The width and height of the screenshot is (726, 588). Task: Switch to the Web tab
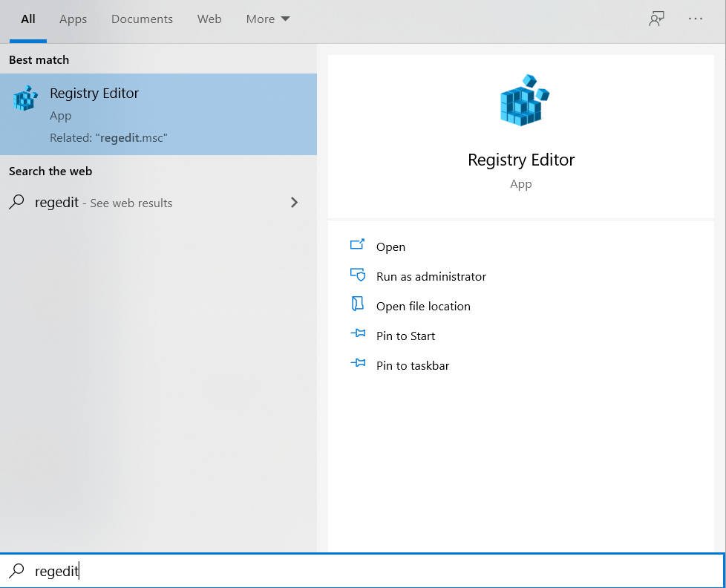coord(209,19)
